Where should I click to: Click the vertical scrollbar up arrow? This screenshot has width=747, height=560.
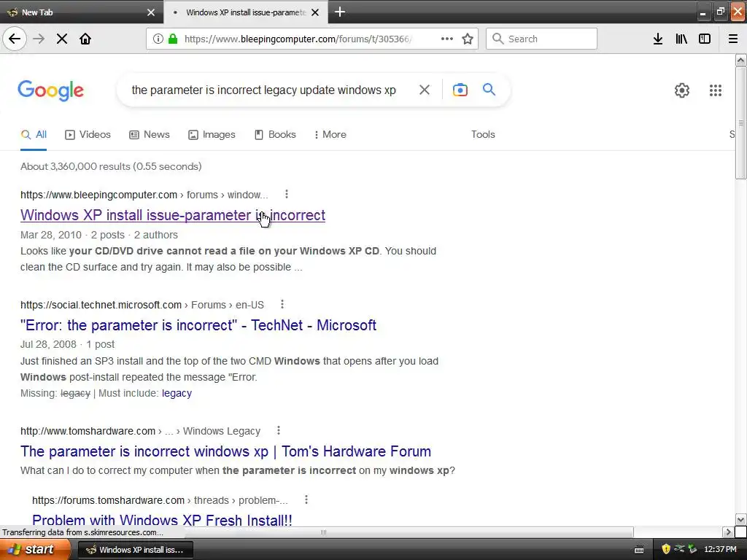[740, 60]
